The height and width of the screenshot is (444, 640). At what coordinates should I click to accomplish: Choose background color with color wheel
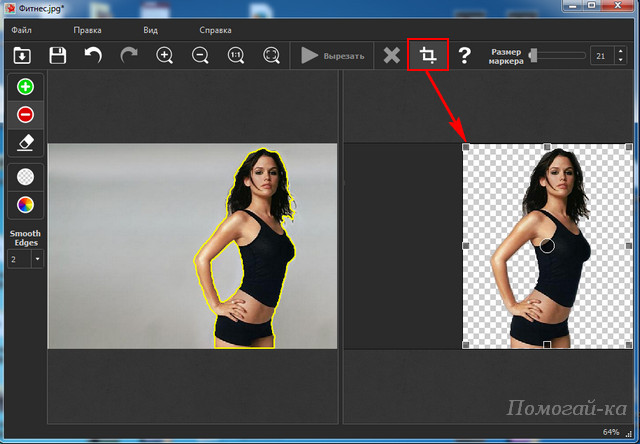(25, 205)
